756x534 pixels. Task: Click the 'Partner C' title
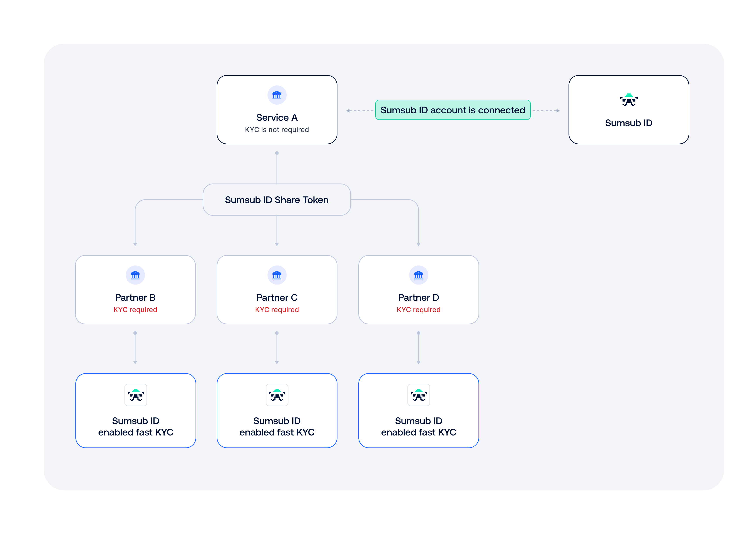click(277, 298)
